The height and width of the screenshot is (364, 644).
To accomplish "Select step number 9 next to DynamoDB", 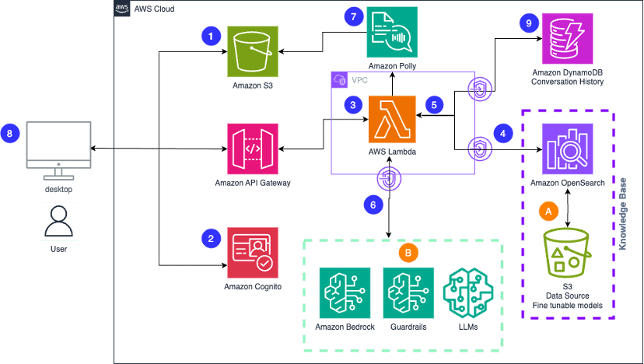I will [529, 23].
